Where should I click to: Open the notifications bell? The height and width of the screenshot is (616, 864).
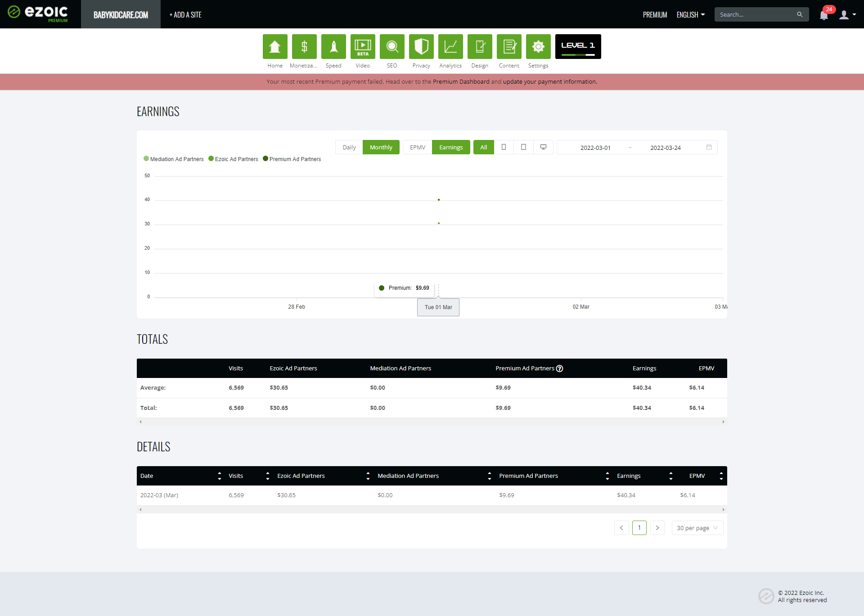(x=824, y=15)
